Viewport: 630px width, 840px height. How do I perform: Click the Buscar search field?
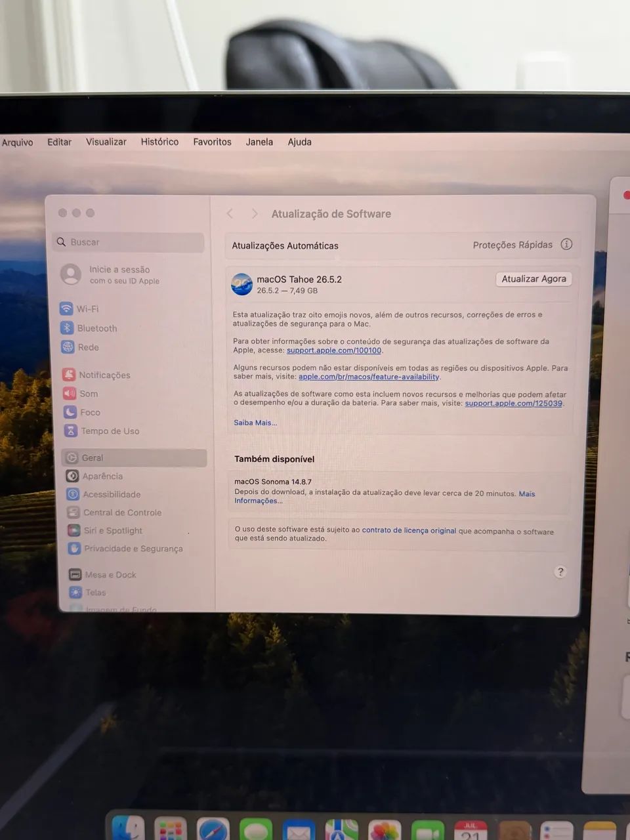tap(129, 242)
